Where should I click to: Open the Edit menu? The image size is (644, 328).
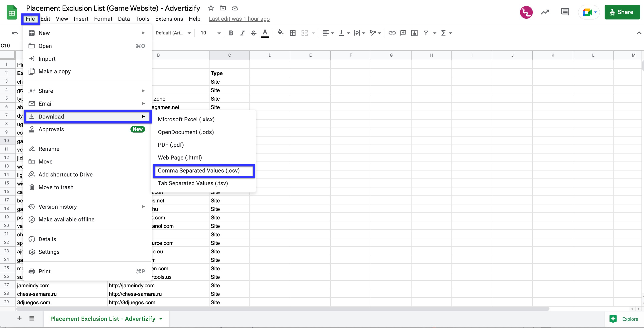tap(45, 19)
